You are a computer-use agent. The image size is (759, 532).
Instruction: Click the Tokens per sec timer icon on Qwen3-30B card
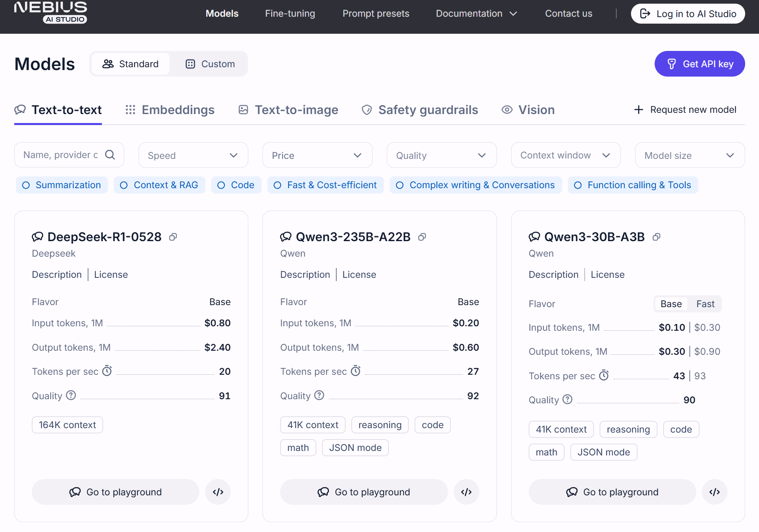[604, 375]
